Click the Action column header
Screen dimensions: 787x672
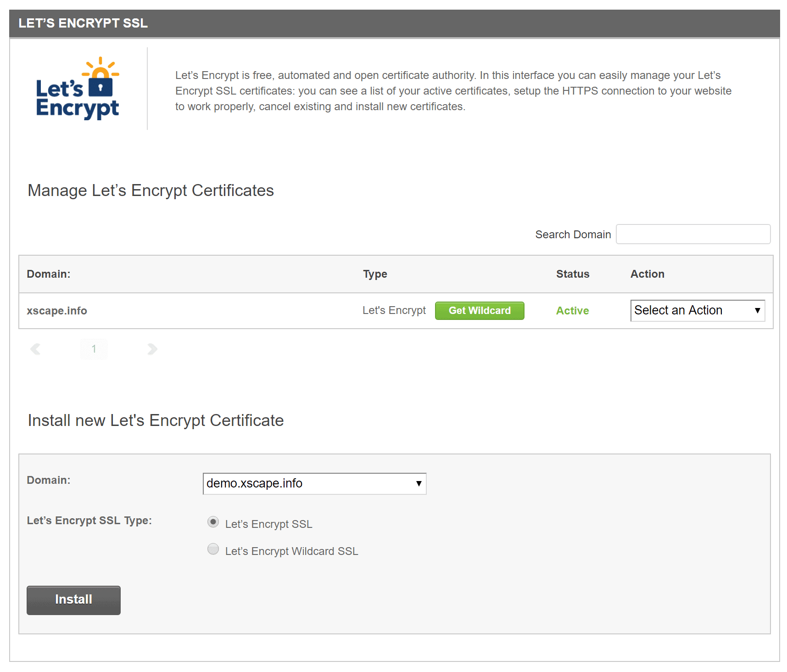point(647,274)
